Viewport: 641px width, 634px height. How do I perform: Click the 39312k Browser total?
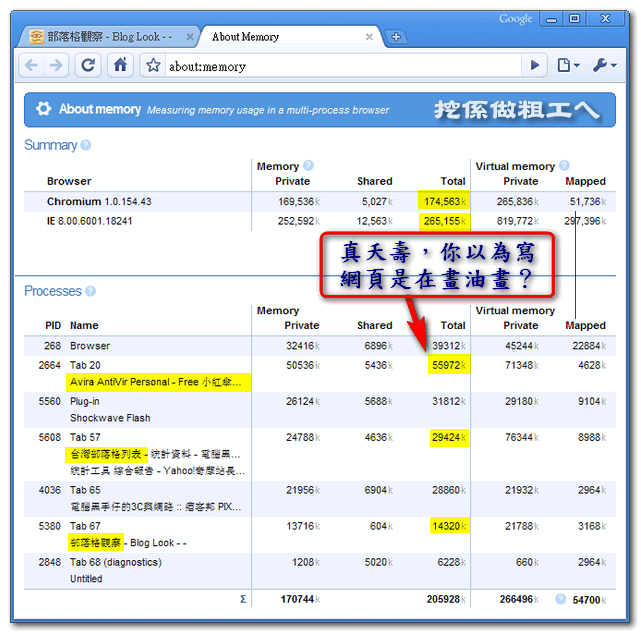tap(449, 346)
